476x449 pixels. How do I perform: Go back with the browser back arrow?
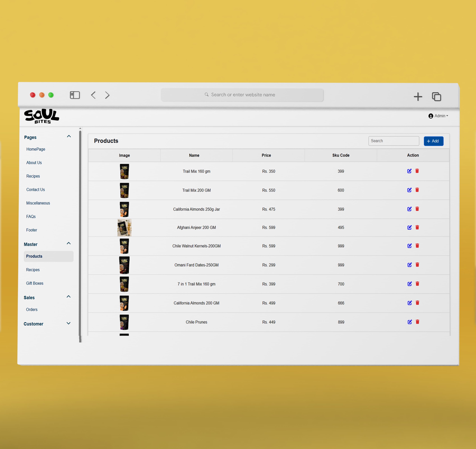point(93,95)
